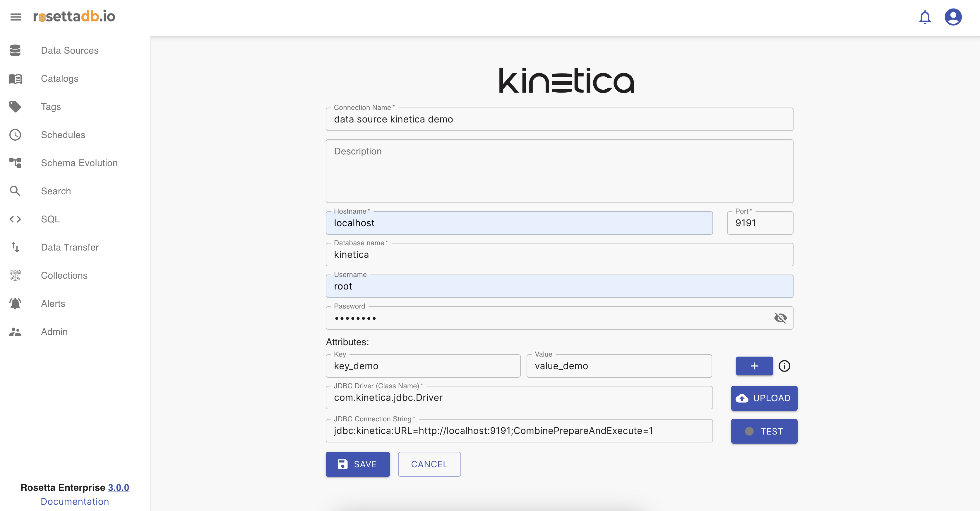Click the Schema Evolution tree icon
This screenshot has height=511, width=980.
coord(15,163)
